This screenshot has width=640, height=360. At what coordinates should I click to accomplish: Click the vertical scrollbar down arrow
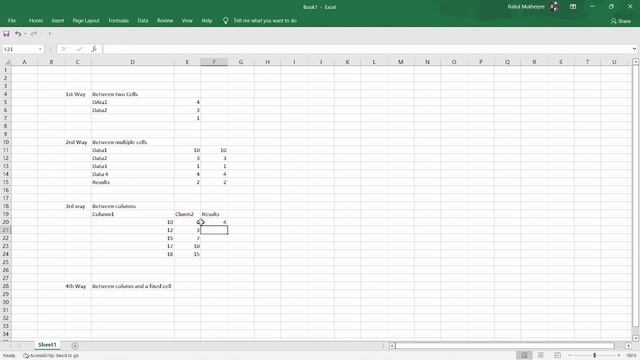click(x=636, y=338)
